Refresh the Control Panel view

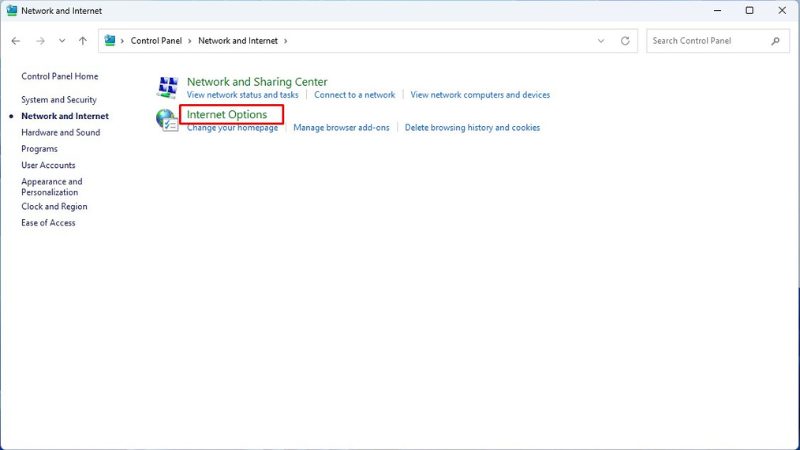pyautogui.click(x=625, y=41)
